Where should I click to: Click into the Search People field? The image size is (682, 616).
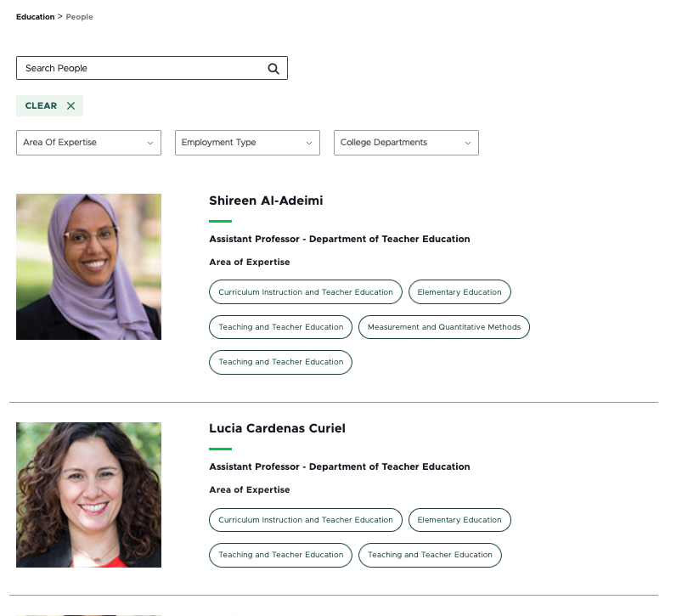point(140,68)
